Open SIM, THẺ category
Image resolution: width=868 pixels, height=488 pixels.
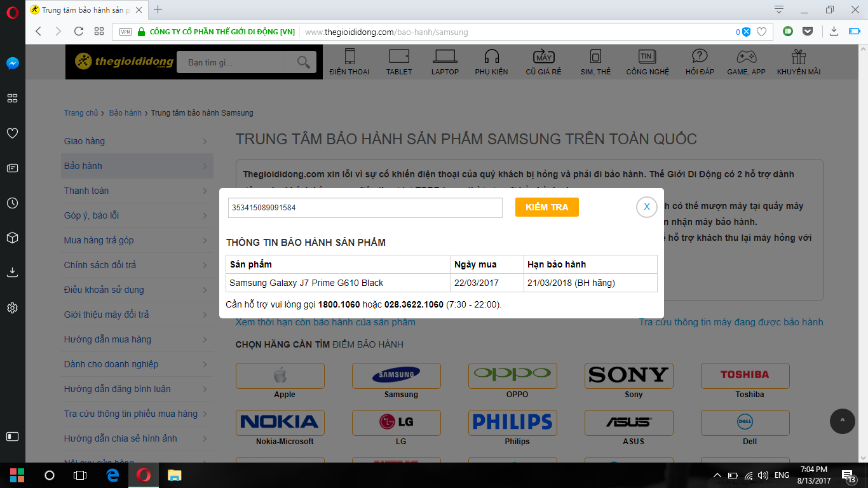595,62
